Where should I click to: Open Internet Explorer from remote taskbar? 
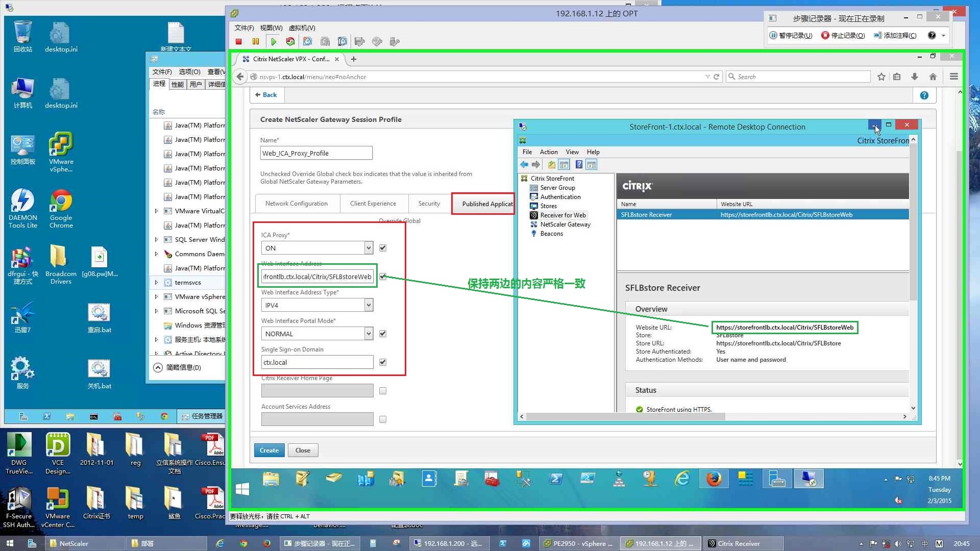[682, 479]
